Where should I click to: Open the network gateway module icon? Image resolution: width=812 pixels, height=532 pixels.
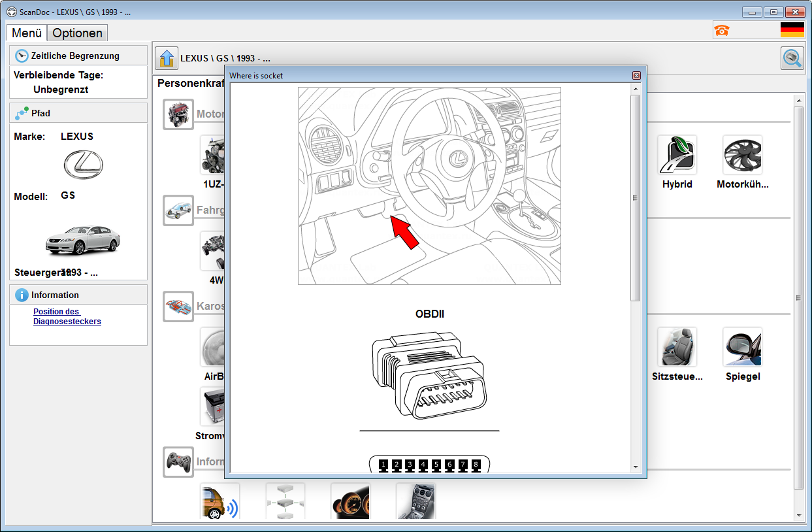285,501
